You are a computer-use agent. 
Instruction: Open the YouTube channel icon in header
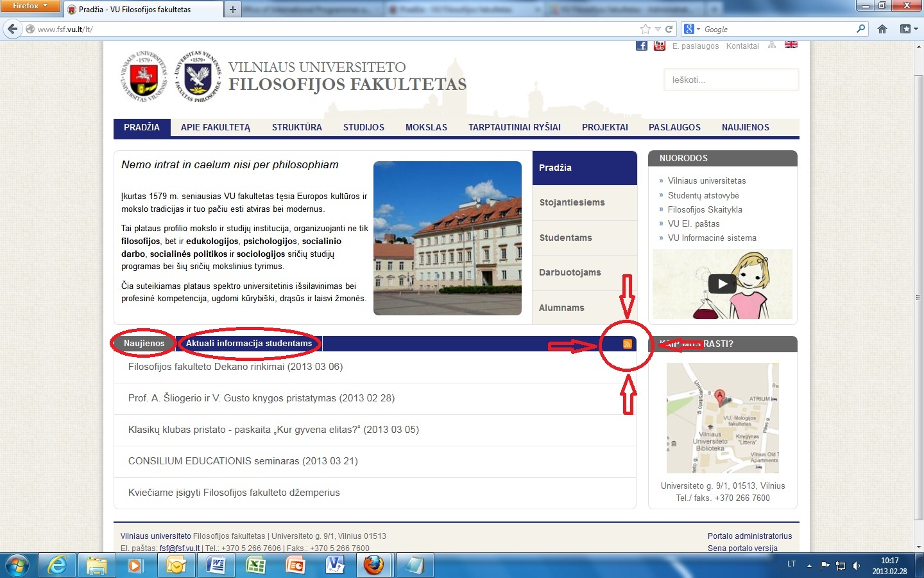[659, 46]
